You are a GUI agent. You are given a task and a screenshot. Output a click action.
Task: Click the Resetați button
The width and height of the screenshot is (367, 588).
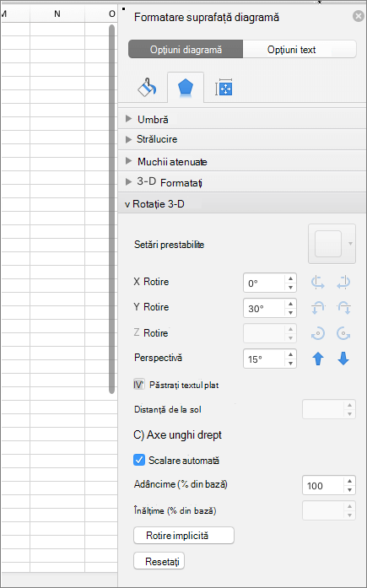[x=159, y=561]
